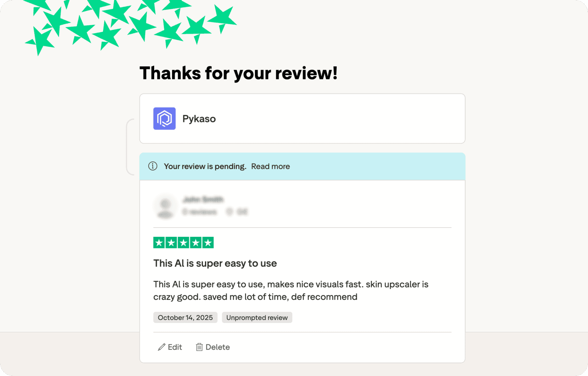The width and height of the screenshot is (588, 376).
Task: Click the October 14, 2025 date tag
Action: (x=185, y=317)
